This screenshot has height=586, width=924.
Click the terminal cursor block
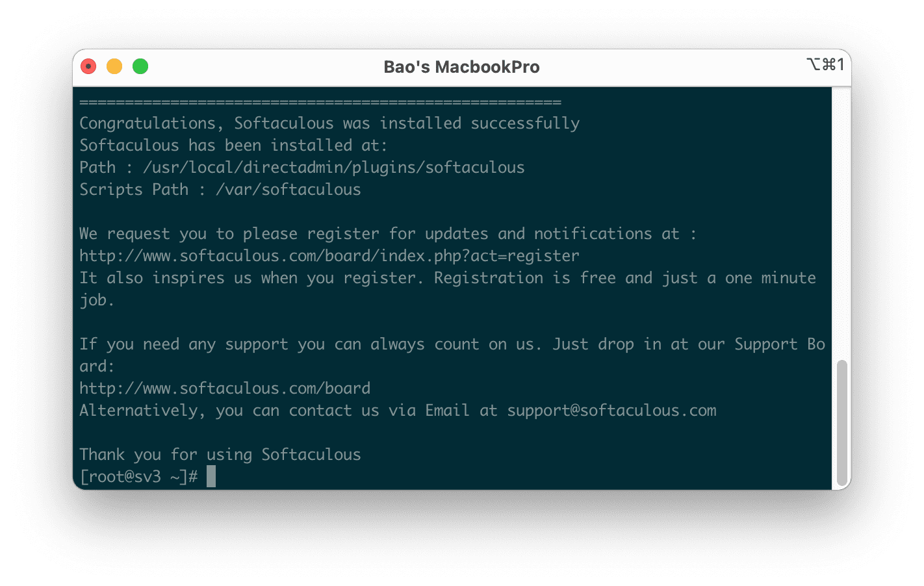[211, 476]
